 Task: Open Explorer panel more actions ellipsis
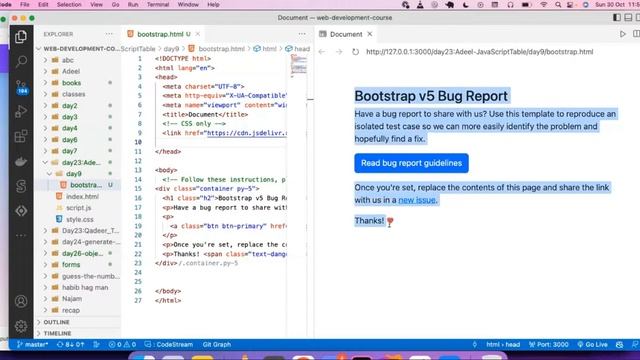point(109,34)
